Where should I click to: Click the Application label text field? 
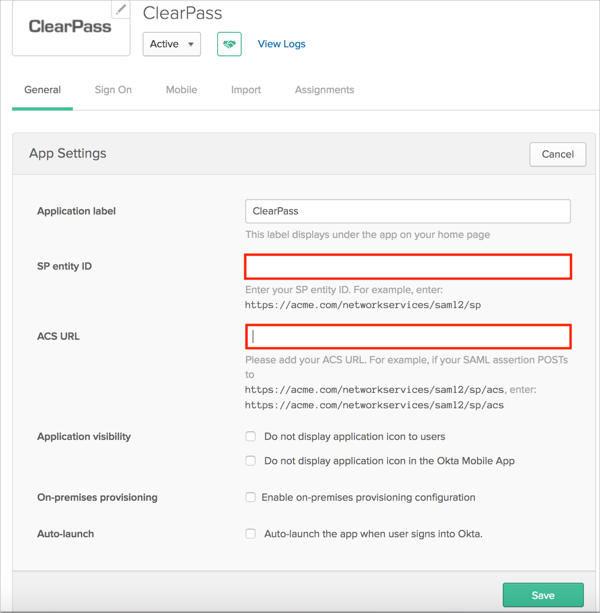[407, 211]
